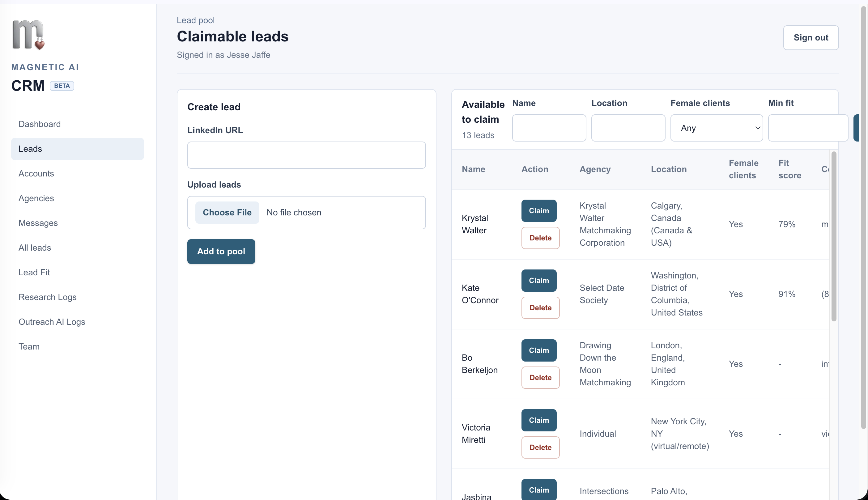The height and width of the screenshot is (500, 868).
Task: Click Drawing Down the Moon Matchmaking
Action: pyautogui.click(x=605, y=364)
